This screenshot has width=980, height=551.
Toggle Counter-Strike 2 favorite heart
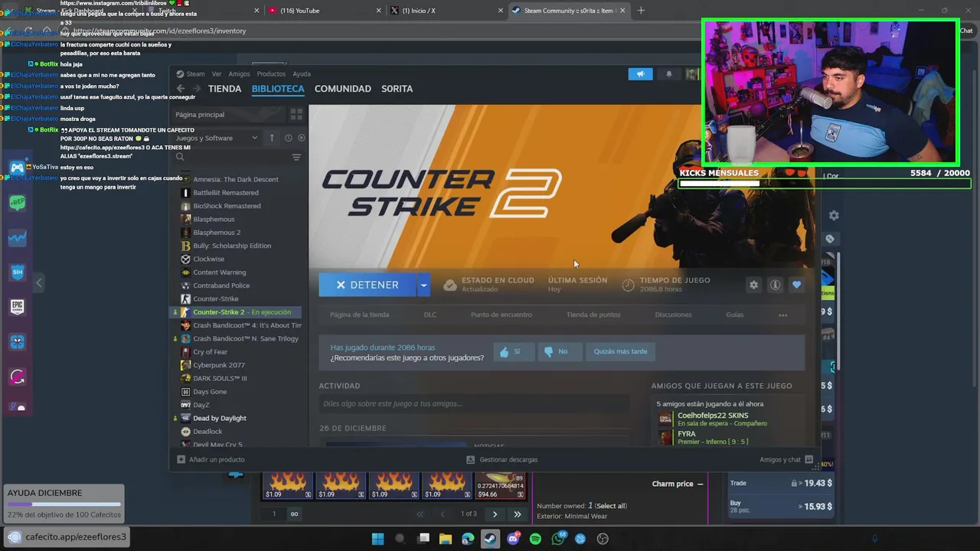(x=796, y=285)
